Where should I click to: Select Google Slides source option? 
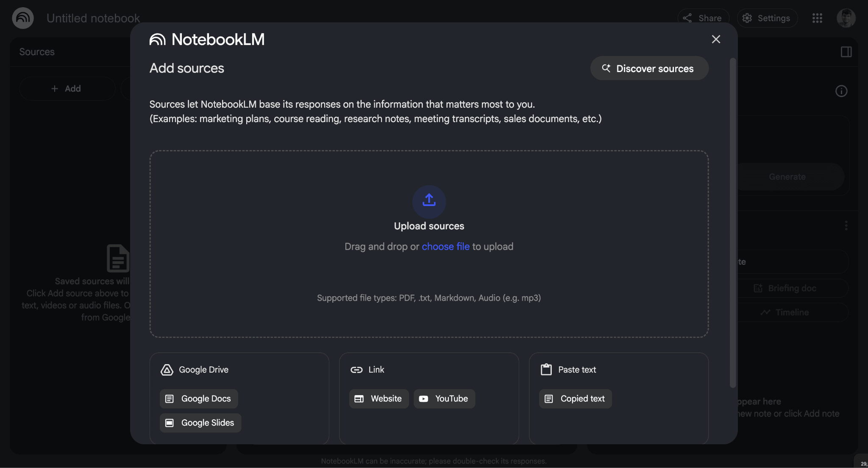pyautogui.click(x=200, y=423)
